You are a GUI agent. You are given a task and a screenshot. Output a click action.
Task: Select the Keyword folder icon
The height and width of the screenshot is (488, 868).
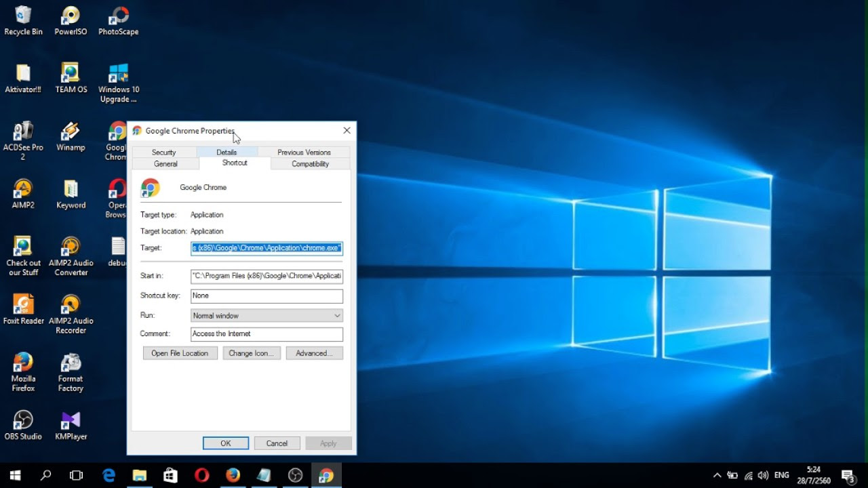71,195
